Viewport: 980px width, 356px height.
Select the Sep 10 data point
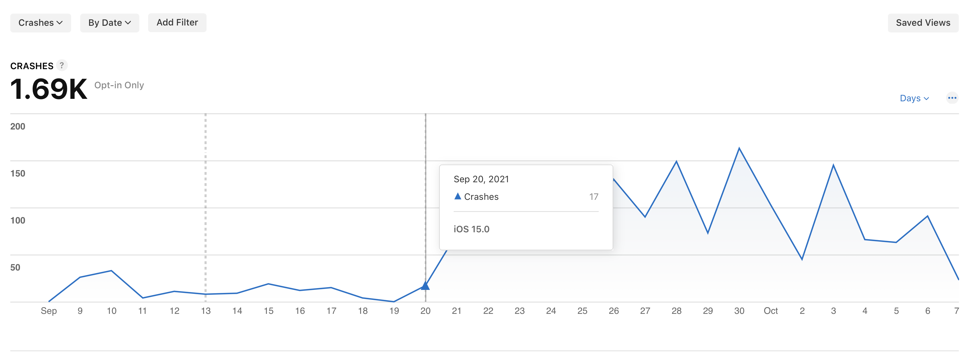point(111,271)
